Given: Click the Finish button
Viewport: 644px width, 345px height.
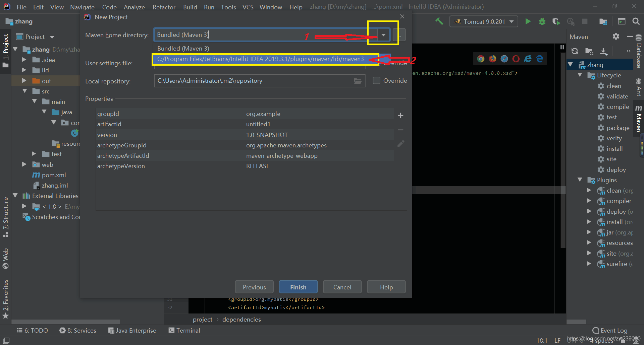Looking at the screenshot, I should pyautogui.click(x=298, y=287).
